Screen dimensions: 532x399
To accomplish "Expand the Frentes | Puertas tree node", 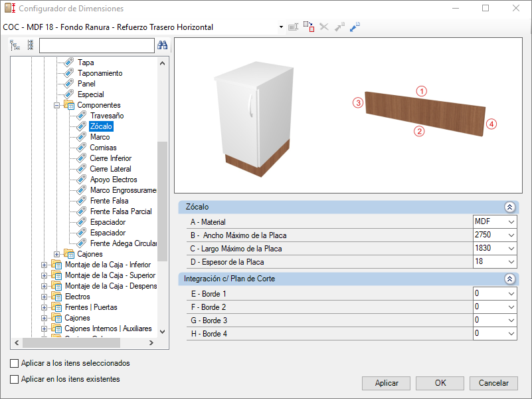I will (44, 307).
